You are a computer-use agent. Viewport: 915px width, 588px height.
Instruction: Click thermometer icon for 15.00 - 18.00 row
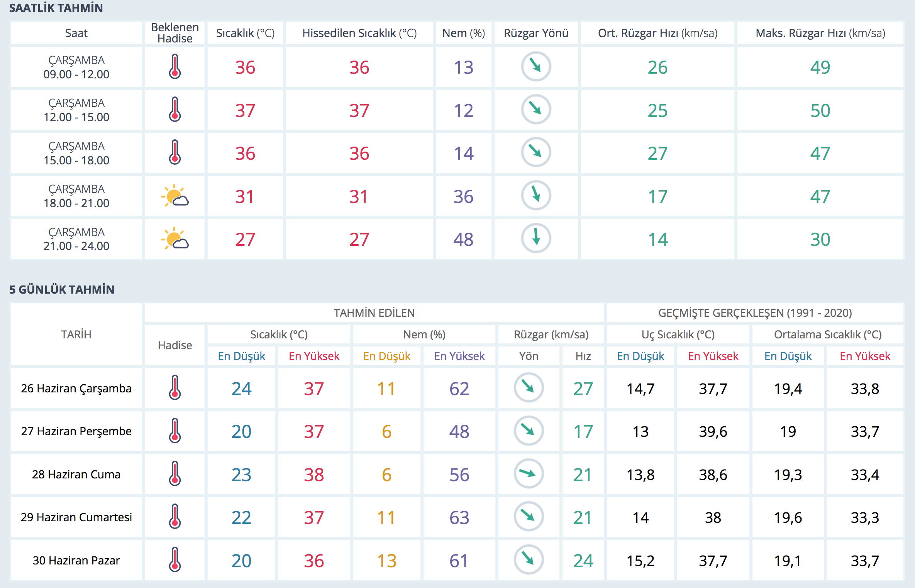point(175,152)
